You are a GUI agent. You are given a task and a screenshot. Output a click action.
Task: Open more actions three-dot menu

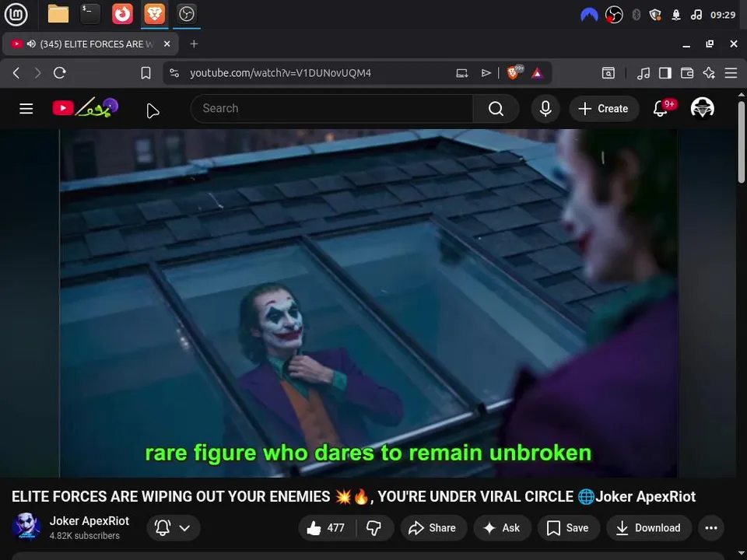tap(710, 527)
